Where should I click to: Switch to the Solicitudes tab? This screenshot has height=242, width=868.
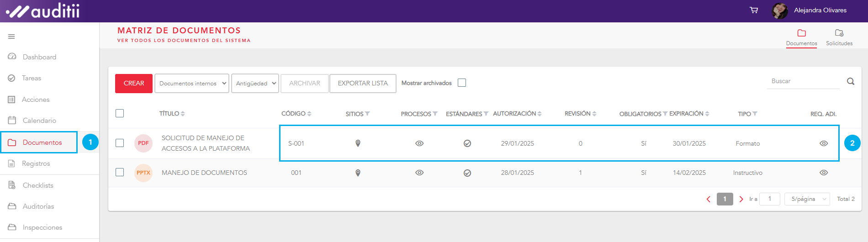tap(839, 37)
